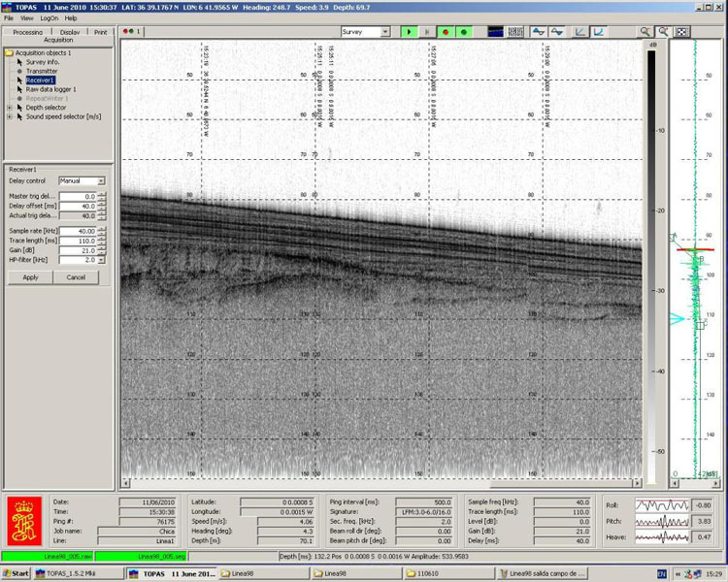Open the Survey mode dropdown
Screen dimensions: 728x582
pyautogui.click(x=385, y=32)
